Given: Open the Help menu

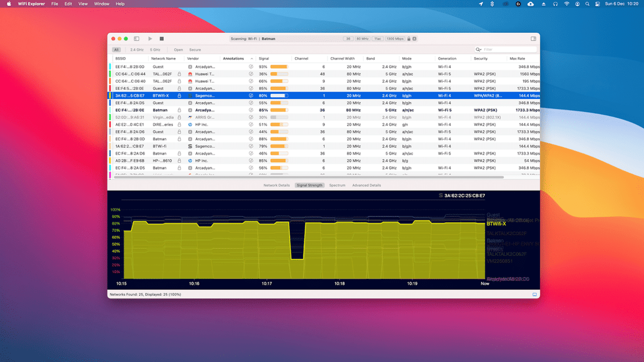Looking at the screenshot, I should (x=120, y=4).
